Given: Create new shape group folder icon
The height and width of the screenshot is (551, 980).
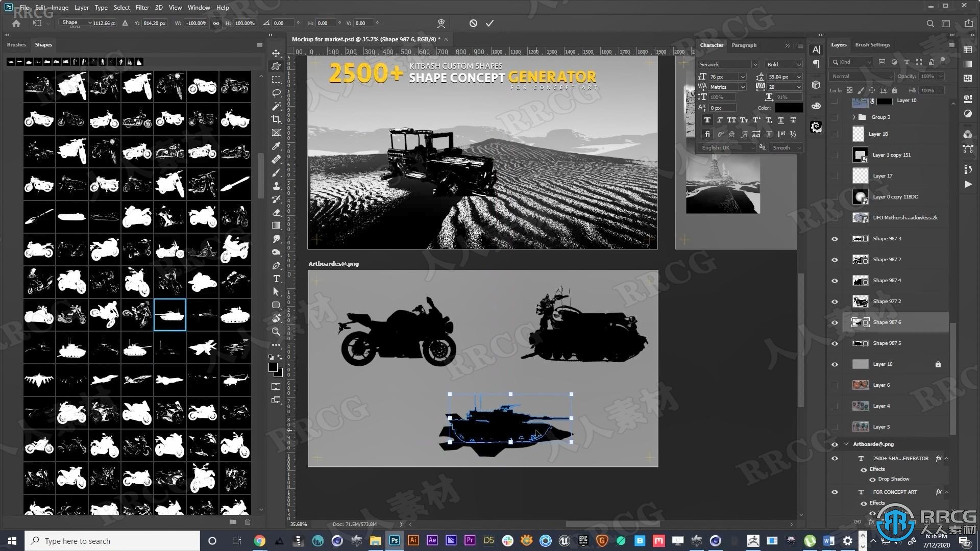Looking at the screenshot, I should [x=233, y=521].
